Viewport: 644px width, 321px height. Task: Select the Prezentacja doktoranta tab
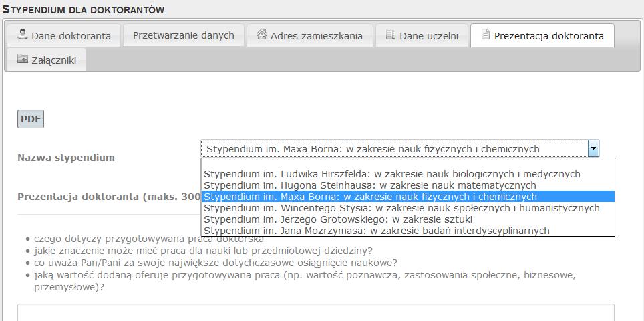click(542, 35)
